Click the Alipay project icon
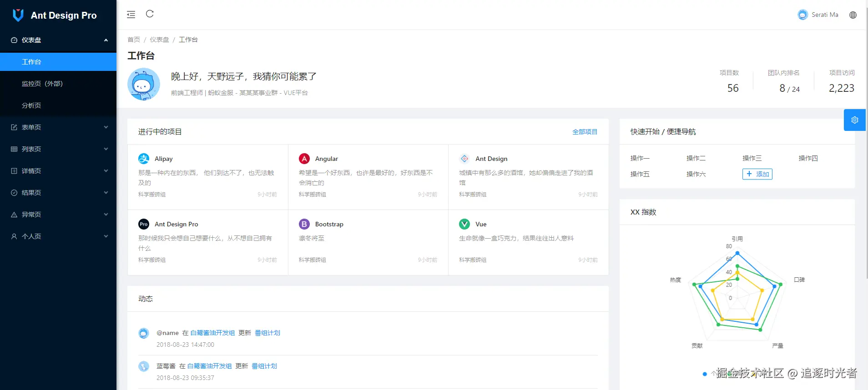The height and width of the screenshot is (390, 868). pyautogui.click(x=144, y=159)
